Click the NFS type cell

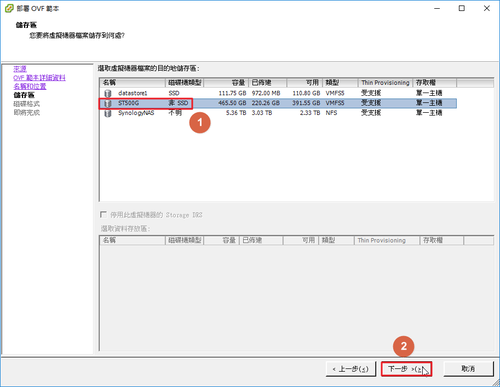(x=331, y=113)
